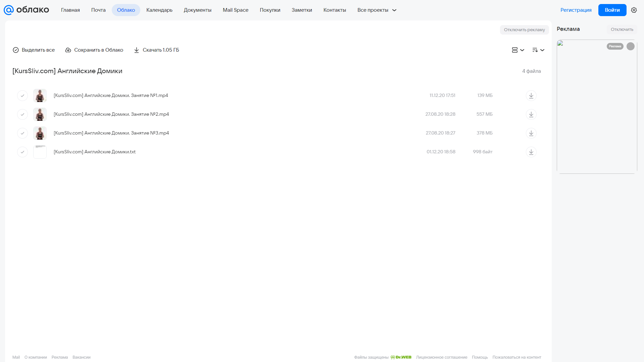Open the view mode dropdown
644x362 pixels.
[518, 50]
